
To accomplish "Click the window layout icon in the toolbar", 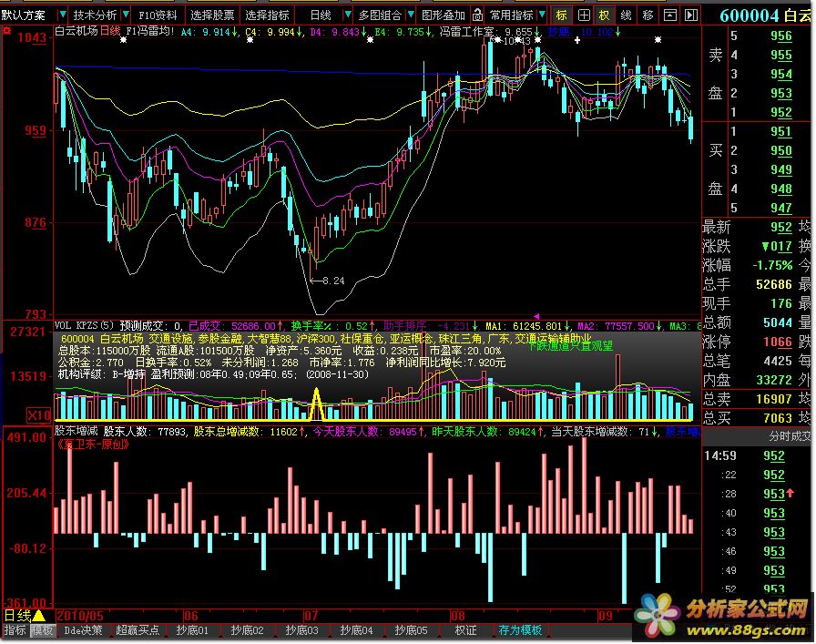I will click(x=669, y=15).
